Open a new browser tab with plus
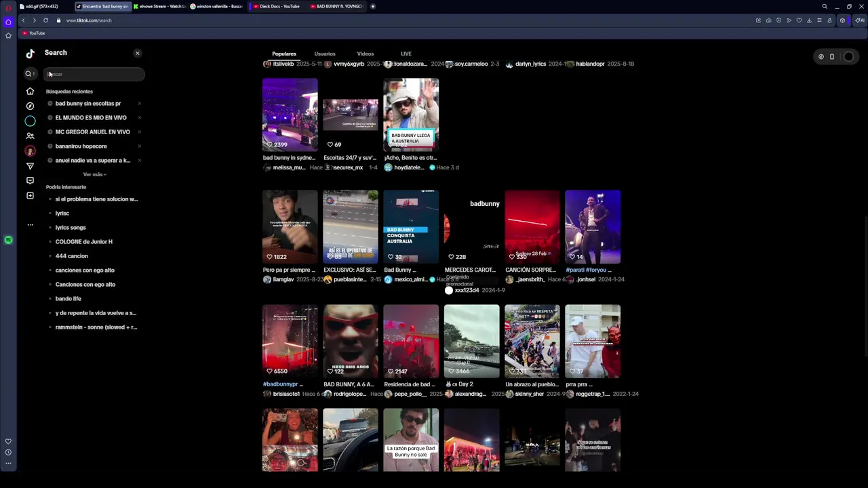This screenshot has width=868, height=488. [x=372, y=6]
